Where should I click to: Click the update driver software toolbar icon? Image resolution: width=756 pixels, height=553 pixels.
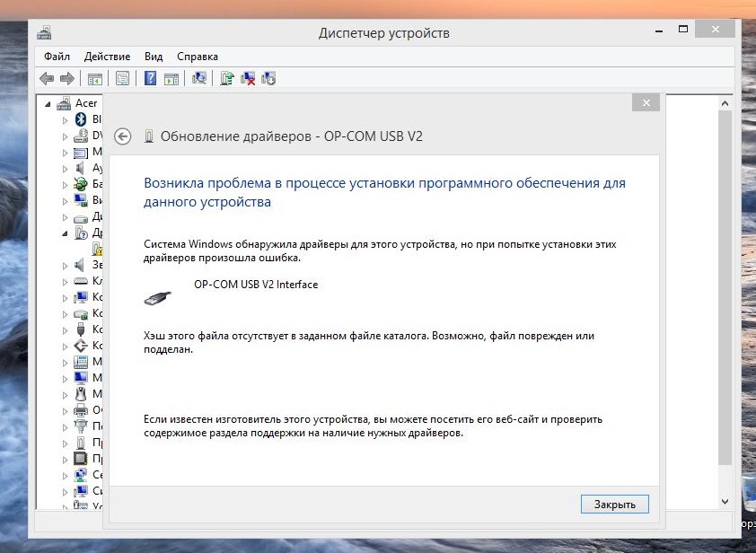(227, 78)
